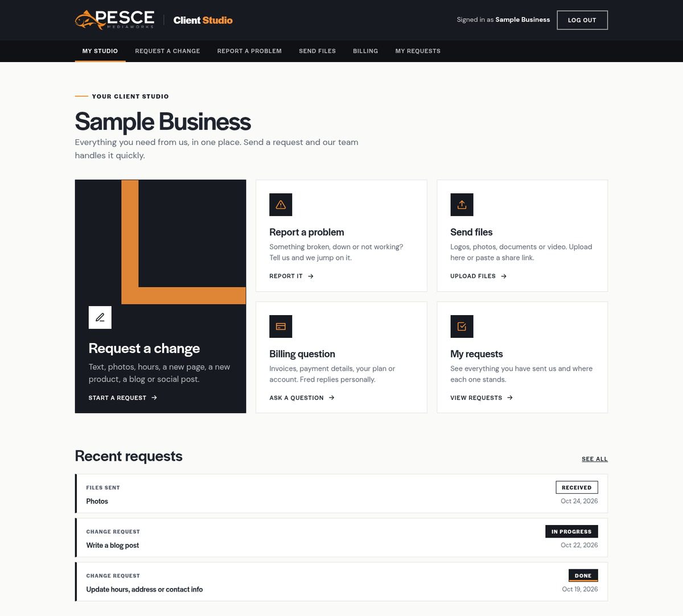Select the Billing tab

(365, 51)
